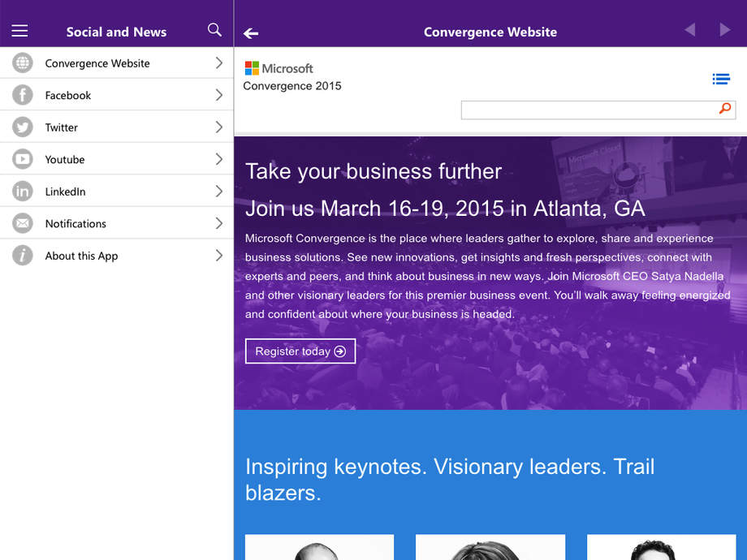Tap the search magnifier in Social and News
Screen dimensions: 747x560
(214, 30)
